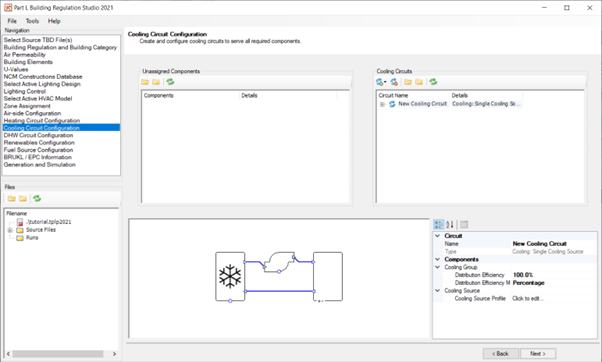Click the Cooling Circuits Details column header
This screenshot has height=362, width=602.
[486, 96]
